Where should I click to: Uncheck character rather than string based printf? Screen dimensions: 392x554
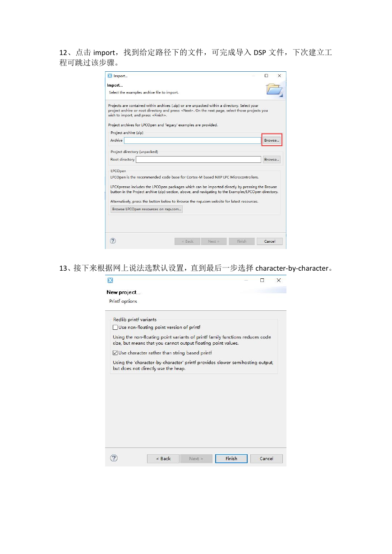click(x=115, y=353)
